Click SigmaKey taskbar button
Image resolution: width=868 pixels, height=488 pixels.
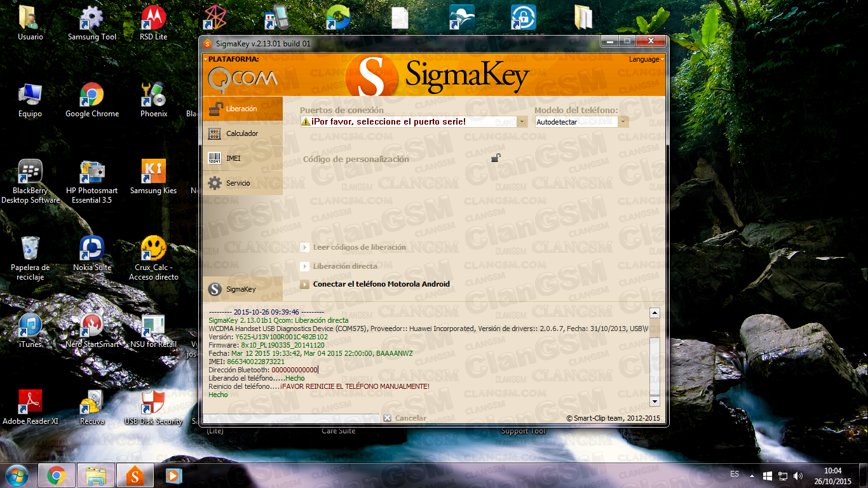tap(134, 475)
